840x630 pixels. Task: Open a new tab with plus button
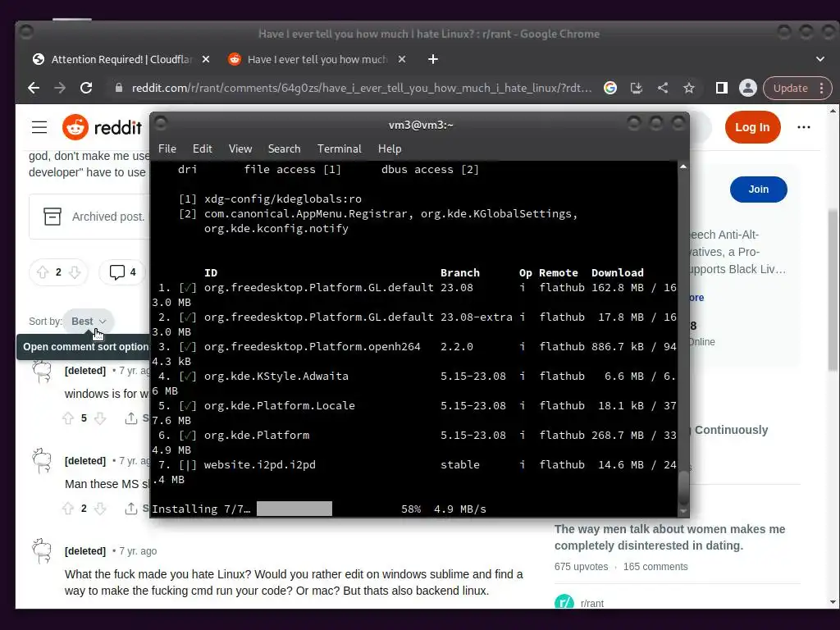(433, 59)
